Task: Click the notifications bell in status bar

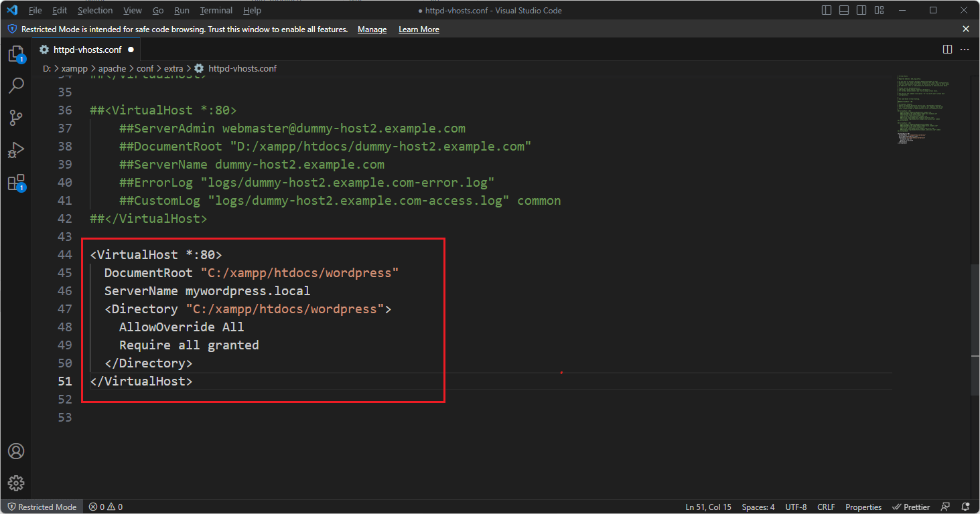Action: pos(965,507)
